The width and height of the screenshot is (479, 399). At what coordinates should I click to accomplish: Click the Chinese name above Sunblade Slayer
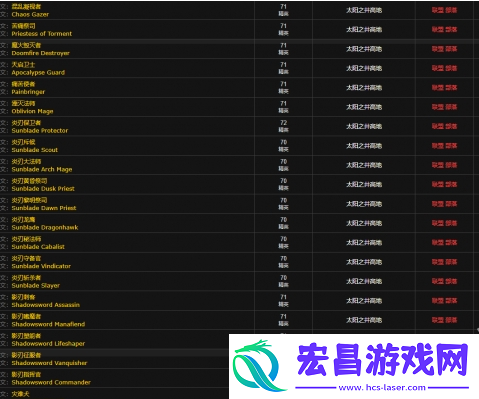pos(26,278)
